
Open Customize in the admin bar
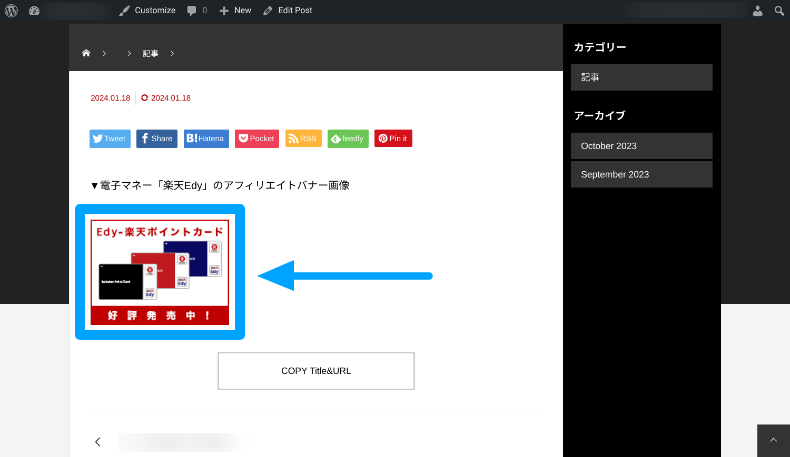pos(147,11)
